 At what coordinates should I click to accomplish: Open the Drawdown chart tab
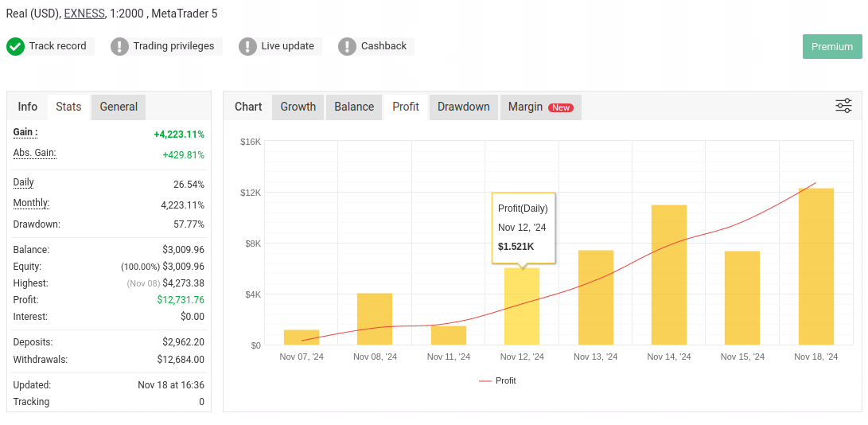[464, 107]
